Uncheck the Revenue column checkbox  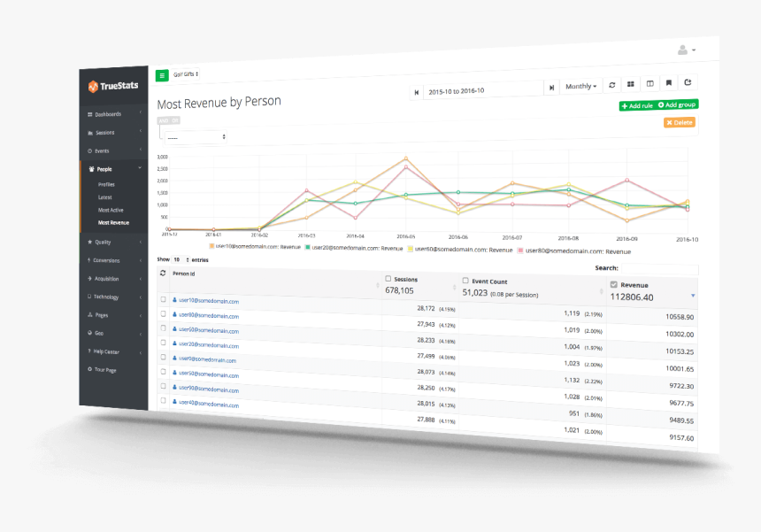tap(614, 284)
